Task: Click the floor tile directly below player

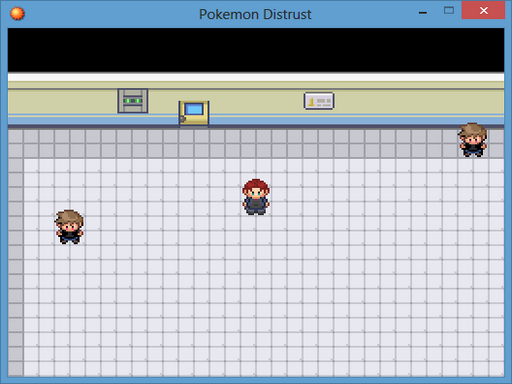Action: [256, 223]
